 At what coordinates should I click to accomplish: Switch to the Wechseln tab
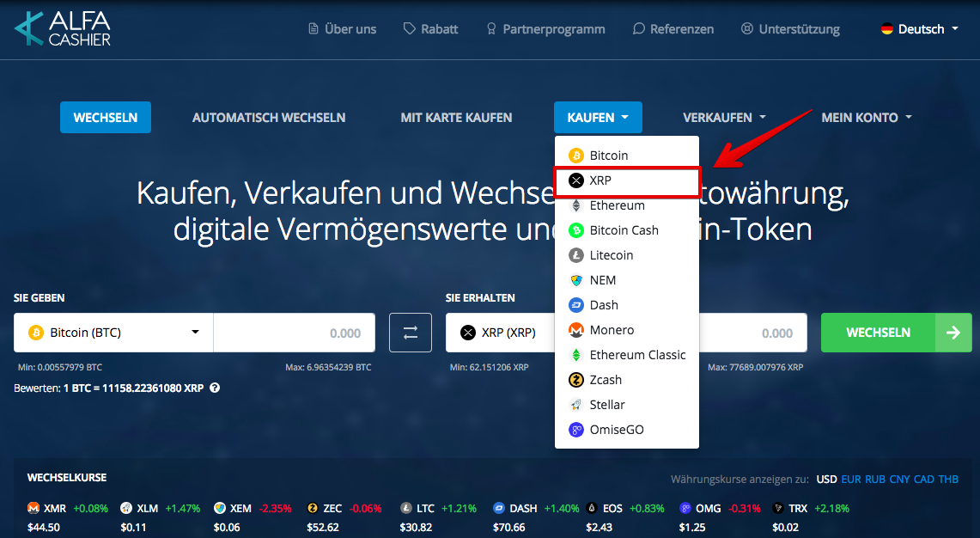pos(106,117)
